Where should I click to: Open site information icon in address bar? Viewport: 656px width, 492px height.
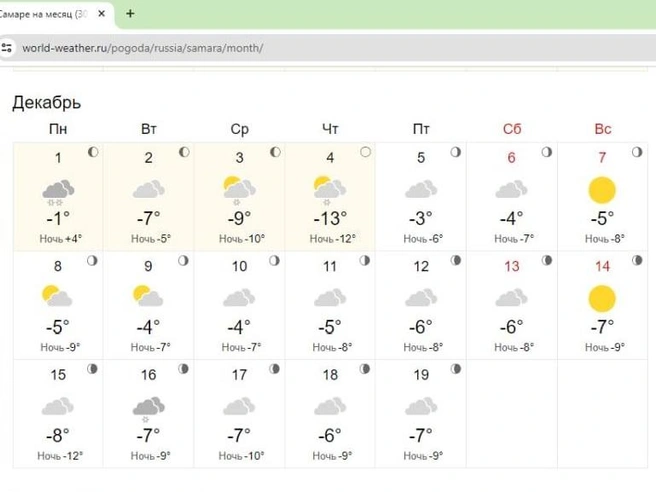(x=7, y=48)
